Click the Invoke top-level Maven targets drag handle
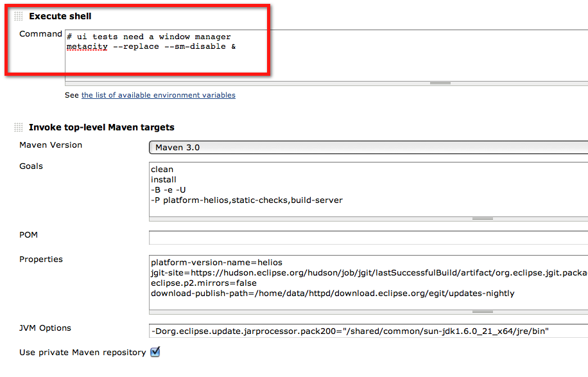Viewport: 588px width, 377px height. click(x=19, y=127)
